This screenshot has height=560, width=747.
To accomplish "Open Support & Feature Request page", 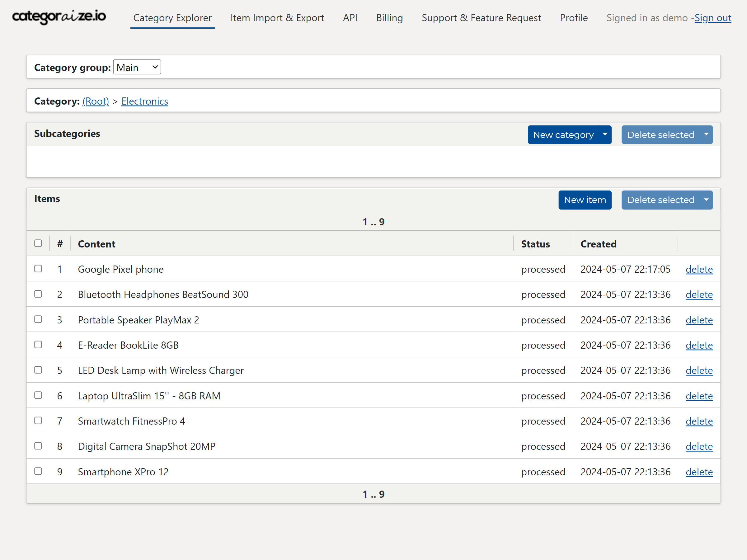I will click(x=481, y=18).
